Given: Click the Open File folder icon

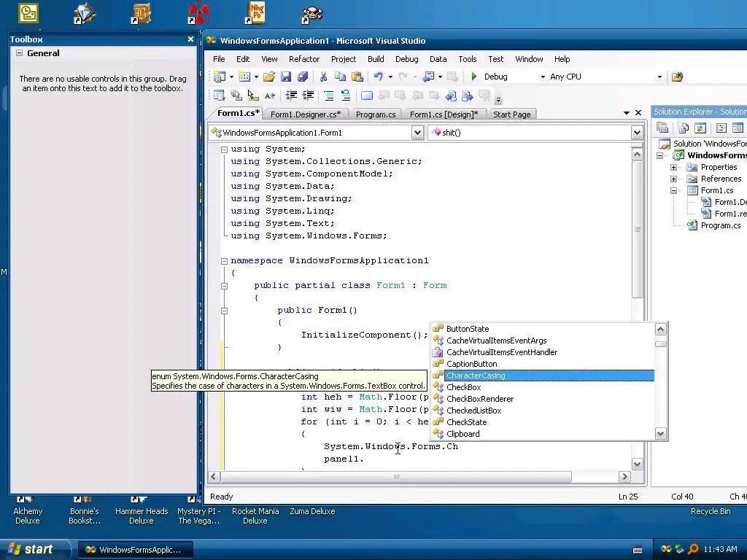Looking at the screenshot, I should pyautogui.click(x=268, y=77).
